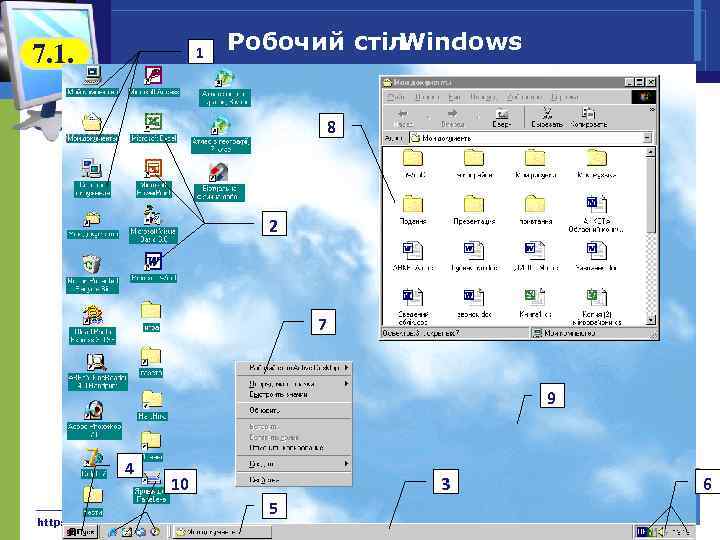720x540 pixels.
Task: Click the Forward arrow in My Documents toolbar
Action: (452, 118)
